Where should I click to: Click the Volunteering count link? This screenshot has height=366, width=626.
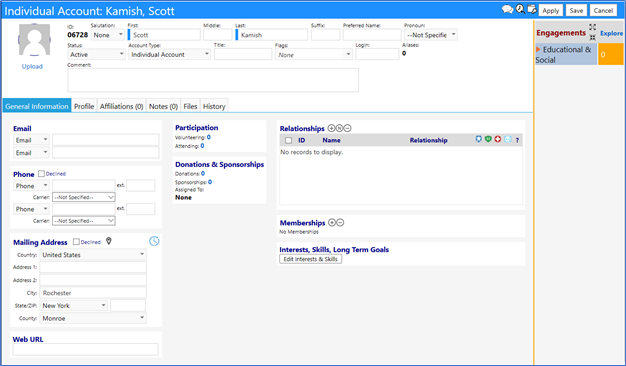coord(209,137)
